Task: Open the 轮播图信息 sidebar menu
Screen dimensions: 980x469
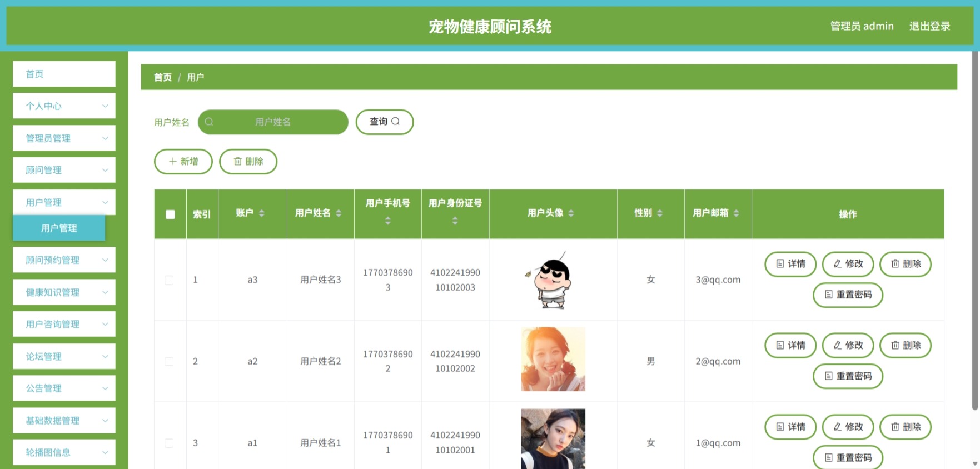Action: 64,452
